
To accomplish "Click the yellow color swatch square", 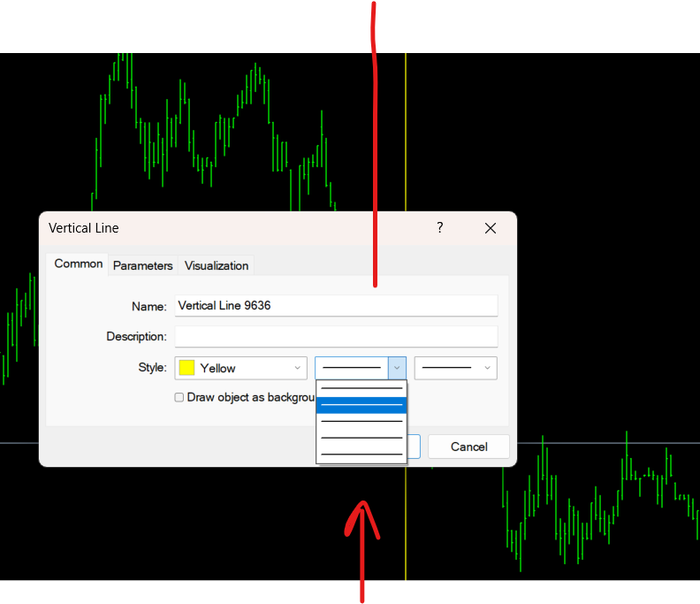I will tap(186, 368).
